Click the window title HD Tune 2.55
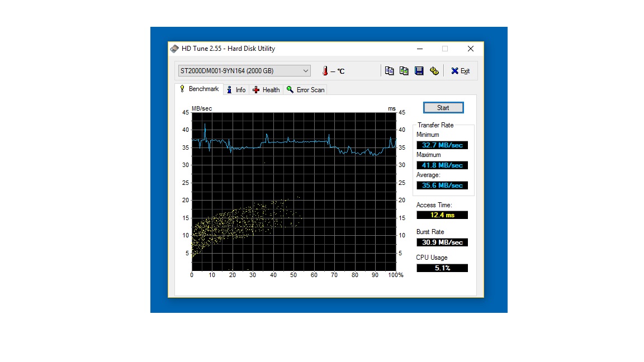 pos(228,49)
